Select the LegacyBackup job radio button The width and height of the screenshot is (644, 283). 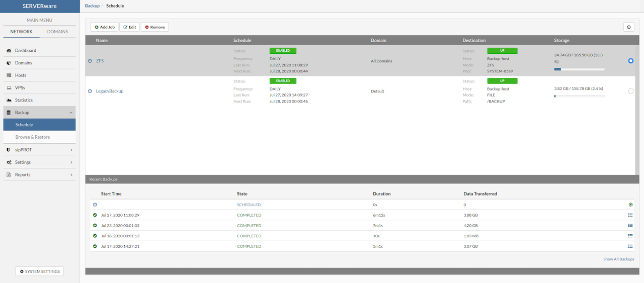[631, 91]
